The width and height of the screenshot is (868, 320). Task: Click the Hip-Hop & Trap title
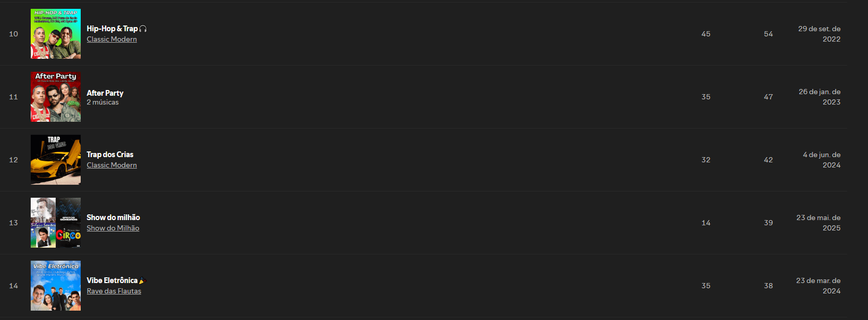point(112,29)
